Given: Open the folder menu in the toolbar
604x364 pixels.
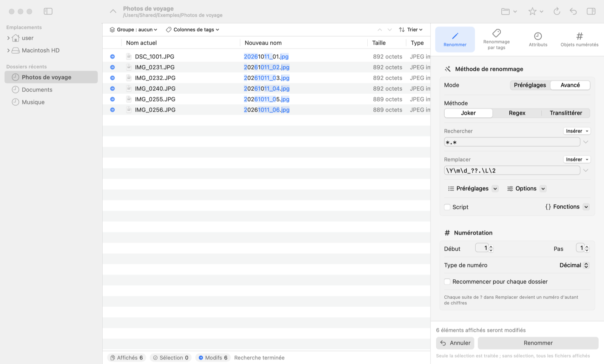Looking at the screenshot, I should click(509, 11).
